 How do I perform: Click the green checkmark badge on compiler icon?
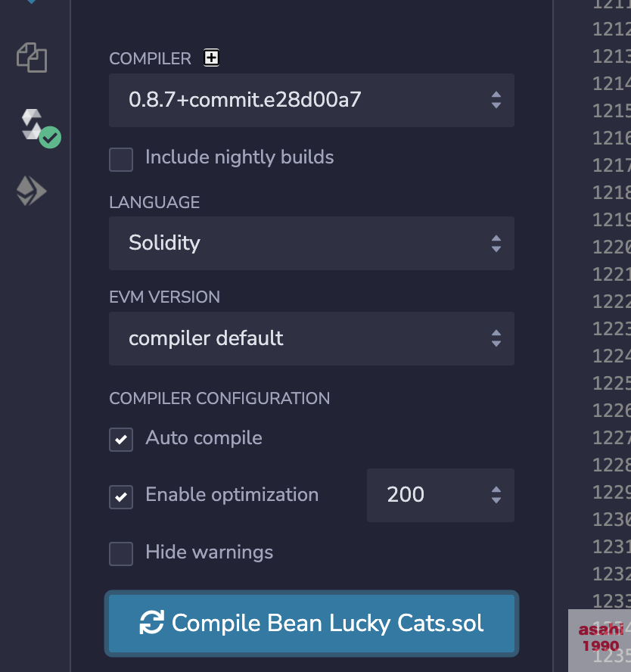tap(50, 138)
